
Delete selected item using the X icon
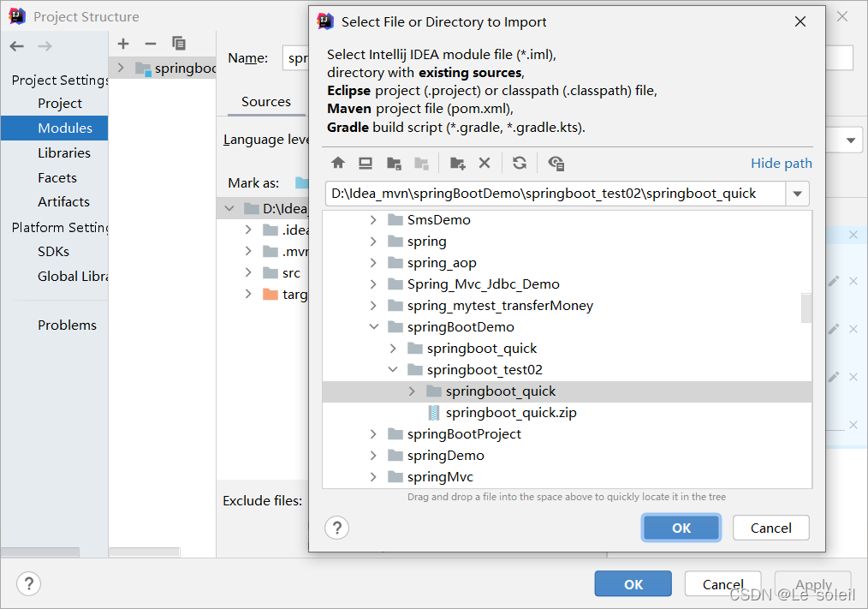[x=484, y=163]
